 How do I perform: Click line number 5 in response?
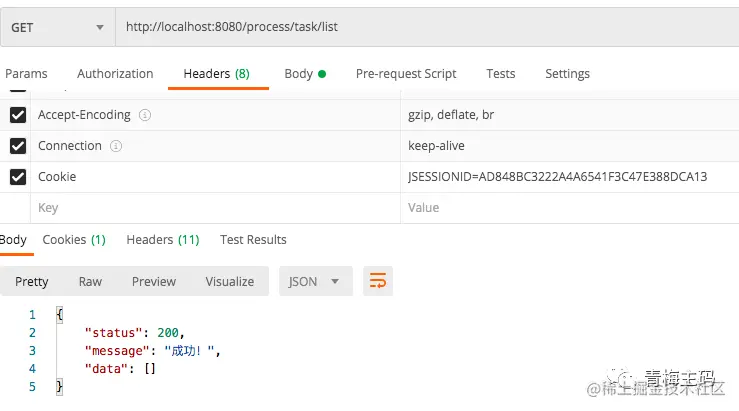(32, 387)
